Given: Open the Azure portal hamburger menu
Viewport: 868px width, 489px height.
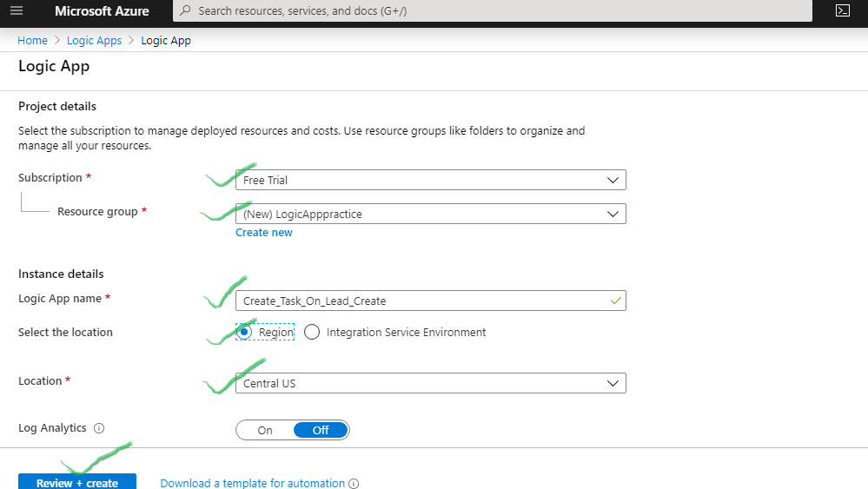Looking at the screenshot, I should pos(17,10).
